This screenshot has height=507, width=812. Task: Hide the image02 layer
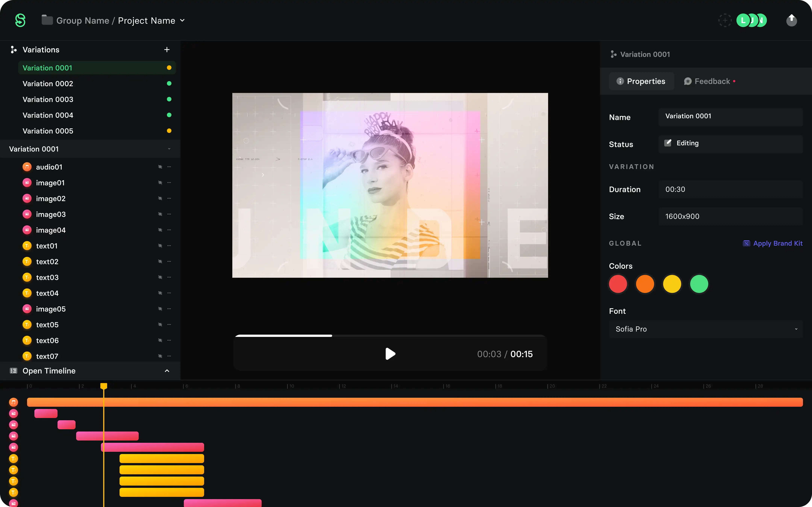[x=160, y=198]
